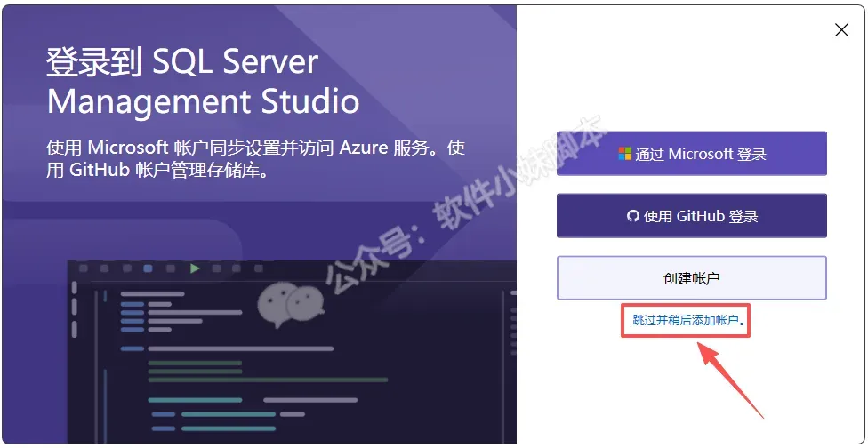The height and width of the screenshot is (448, 868).
Task: Close the sign-in dialog with the X
Action: coord(841,30)
